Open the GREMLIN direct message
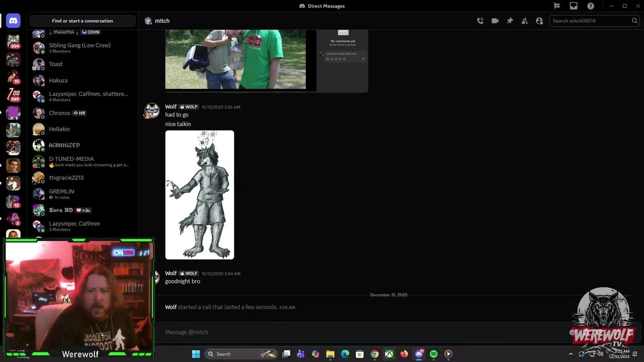Screen dimensions: 644x362 click(83, 194)
